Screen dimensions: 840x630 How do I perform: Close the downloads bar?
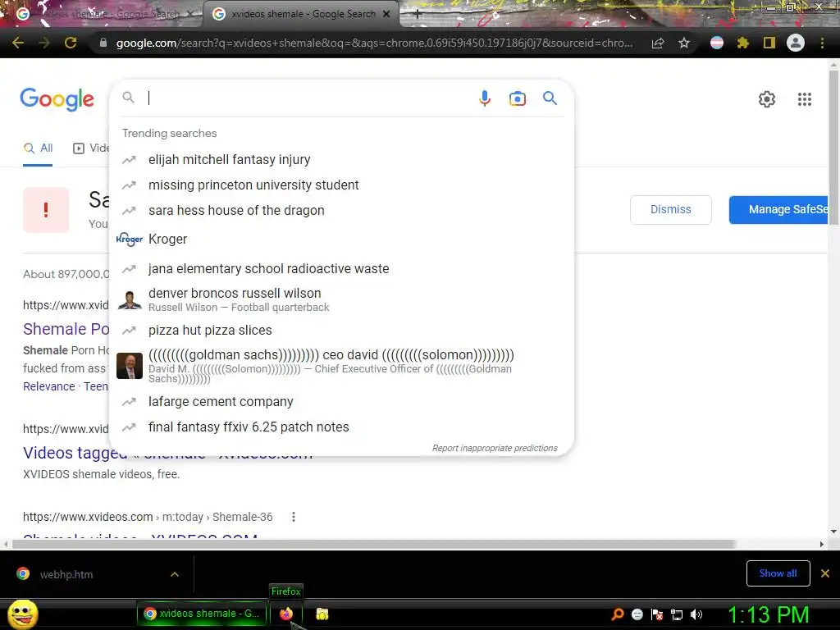point(825,573)
